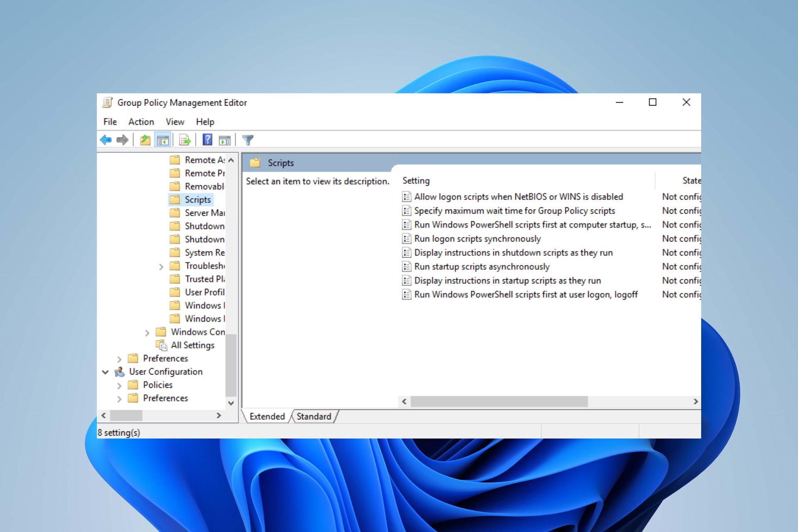Image resolution: width=798 pixels, height=532 pixels.
Task: Click the Scripts folder icon in the tree
Action: tap(175, 199)
